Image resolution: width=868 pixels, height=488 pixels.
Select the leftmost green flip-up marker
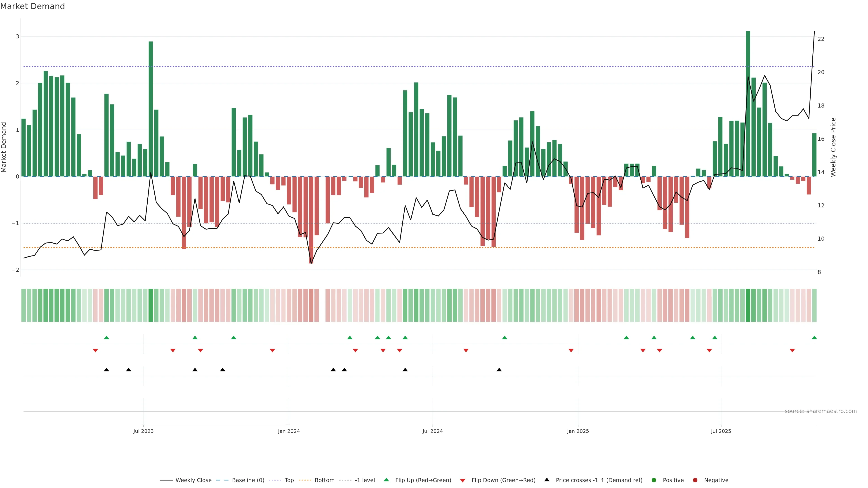coord(106,338)
